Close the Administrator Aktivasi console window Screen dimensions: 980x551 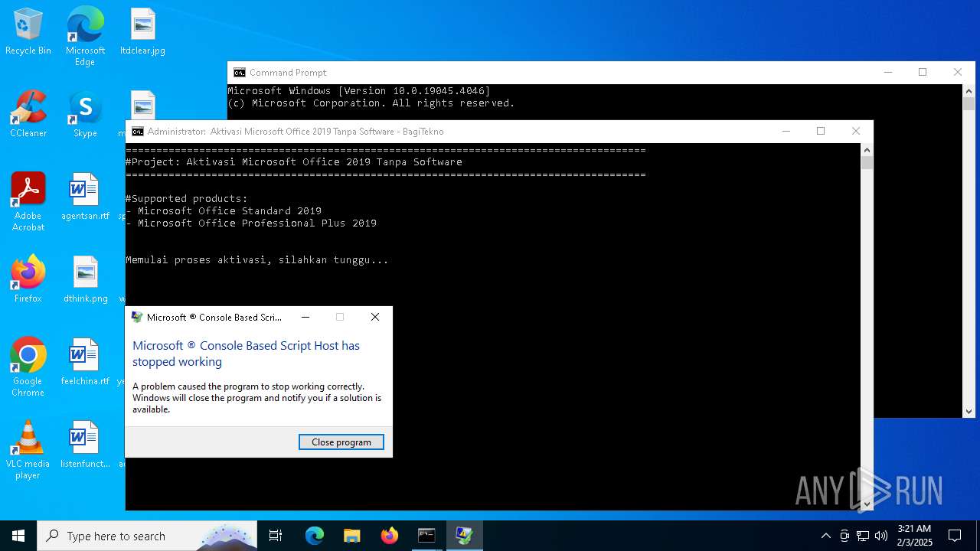856,132
